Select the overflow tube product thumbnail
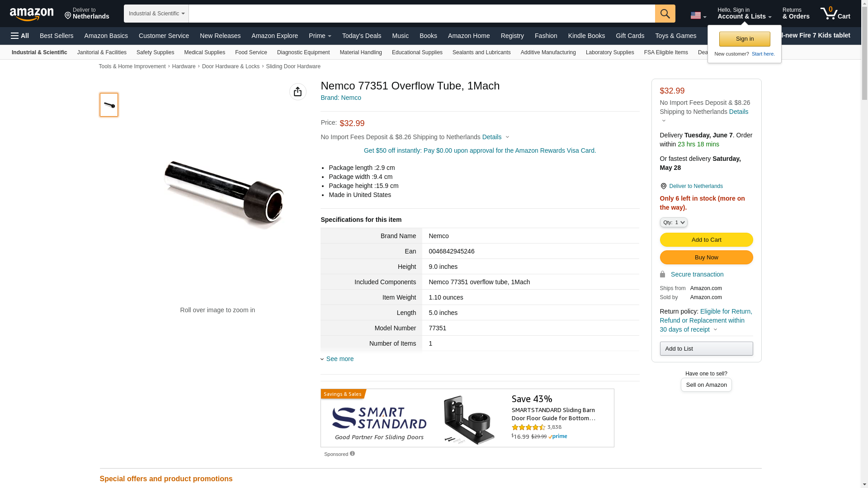This screenshot has height=488, width=868. pos(109,105)
